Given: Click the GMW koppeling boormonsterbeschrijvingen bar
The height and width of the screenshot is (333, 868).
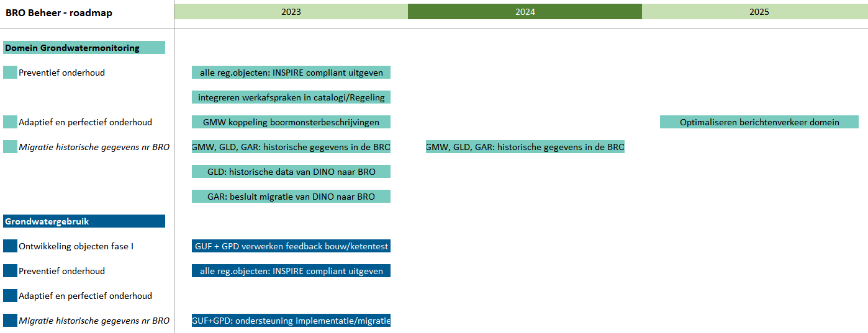Looking at the screenshot, I should coord(291,122).
